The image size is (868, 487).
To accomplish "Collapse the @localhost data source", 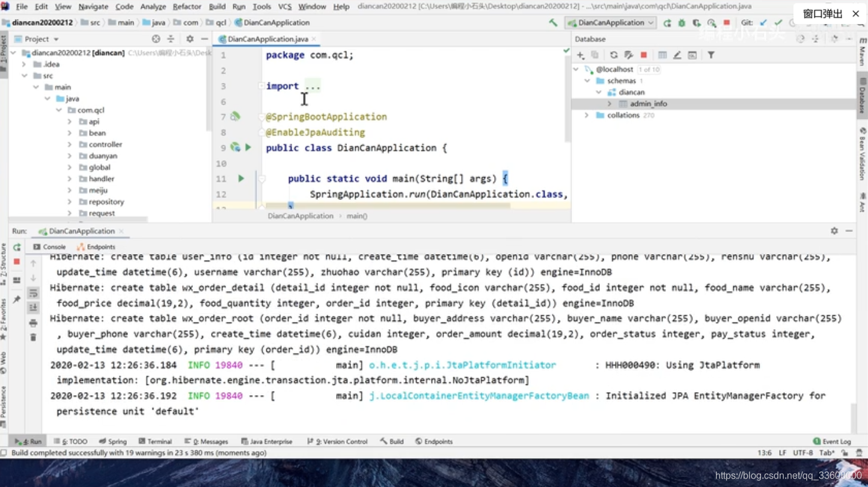I will (x=576, y=70).
